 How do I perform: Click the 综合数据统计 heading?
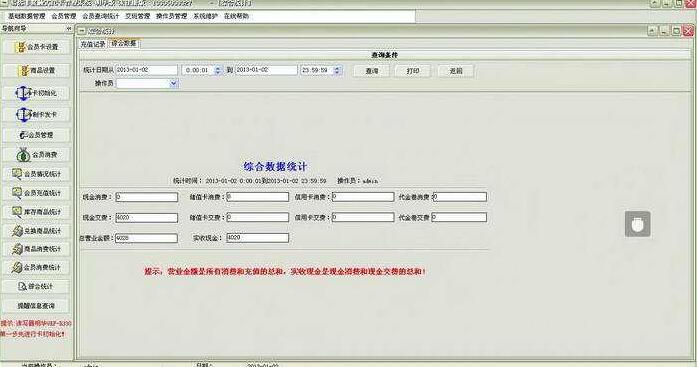pos(275,167)
